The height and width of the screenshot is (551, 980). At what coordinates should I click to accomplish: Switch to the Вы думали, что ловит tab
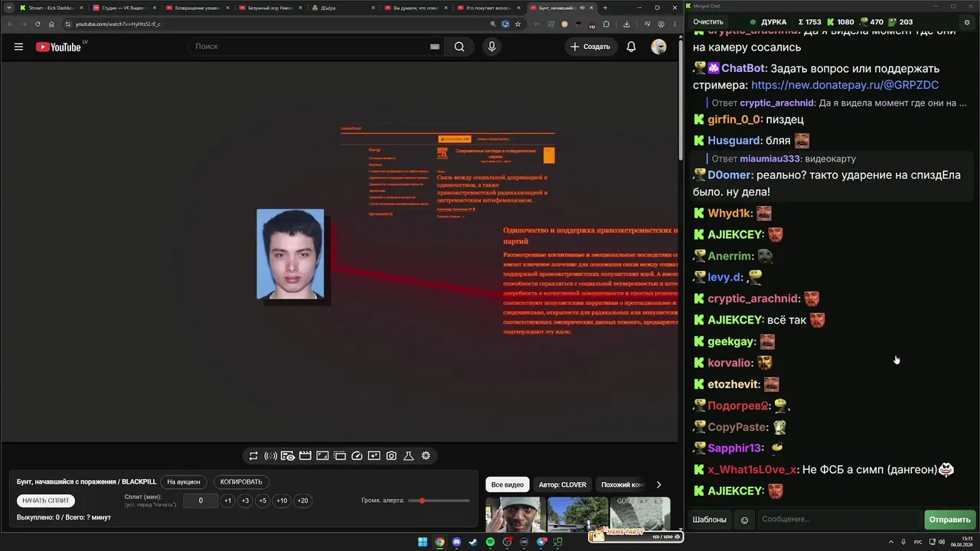pos(416,8)
